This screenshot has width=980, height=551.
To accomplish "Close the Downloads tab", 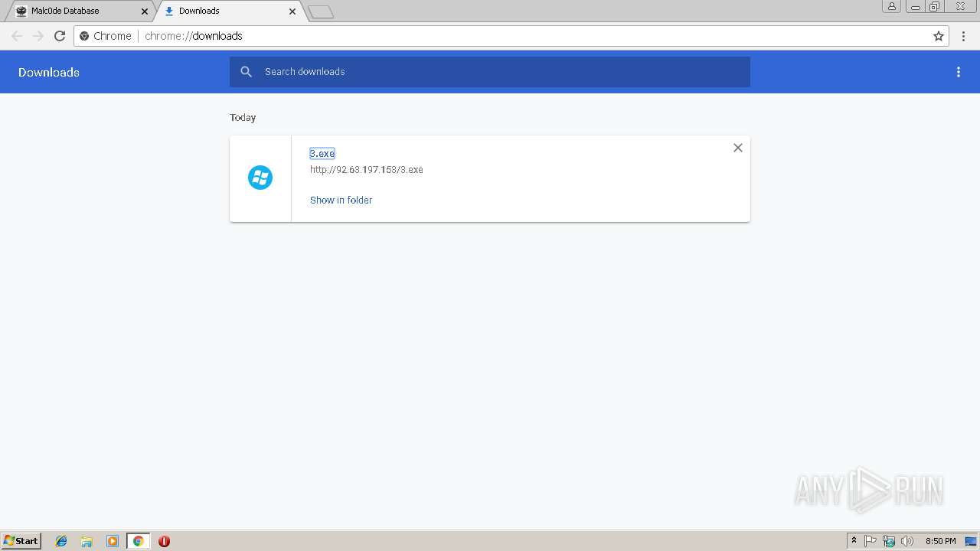I will pos(292,11).
